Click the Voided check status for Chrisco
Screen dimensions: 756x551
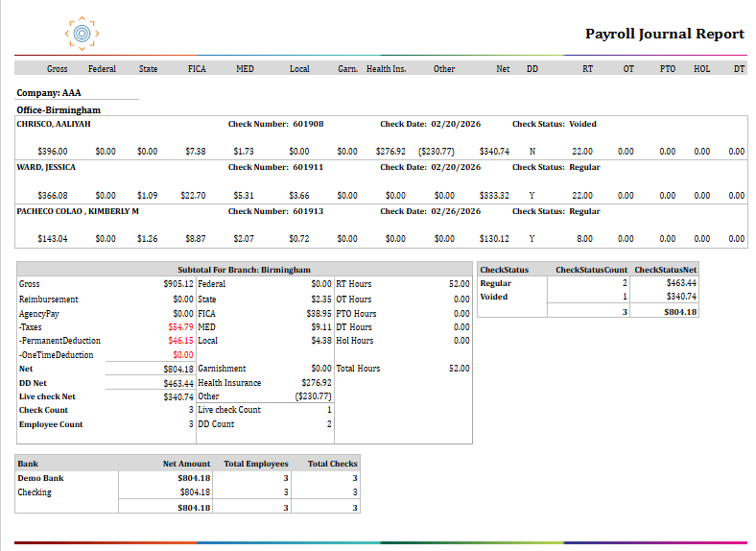pyautogui.click(x=582, y=124)
